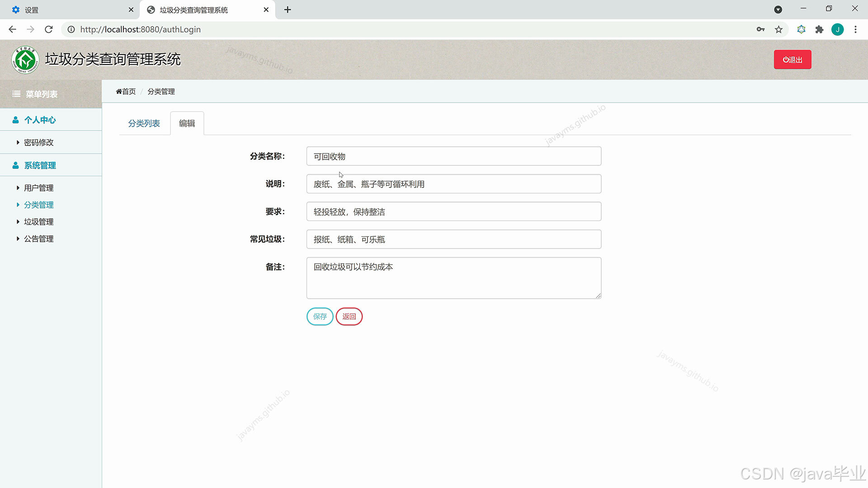Open 公告管理 in sidebar
The width and height of the screenshot is (868, 488).
[38, 239]
